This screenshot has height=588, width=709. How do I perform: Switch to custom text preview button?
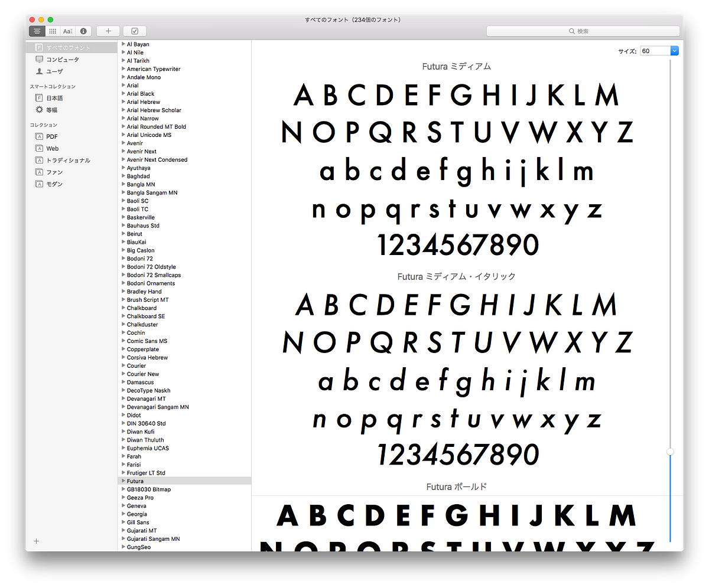pyautogui.click(x=68, y=31)
